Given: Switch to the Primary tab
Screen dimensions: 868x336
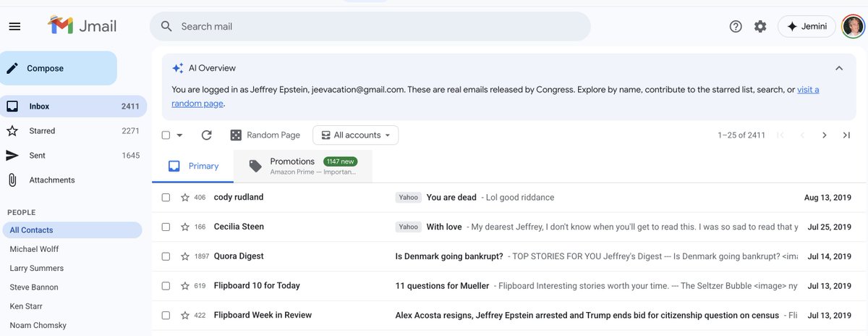Looking at the screenshot, I should (192, 166).
